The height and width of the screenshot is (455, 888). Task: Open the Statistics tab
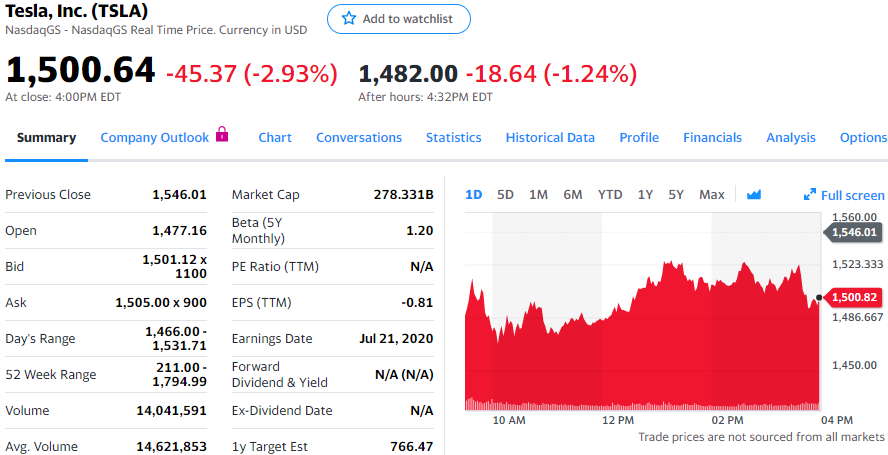(x=453, y=138)
